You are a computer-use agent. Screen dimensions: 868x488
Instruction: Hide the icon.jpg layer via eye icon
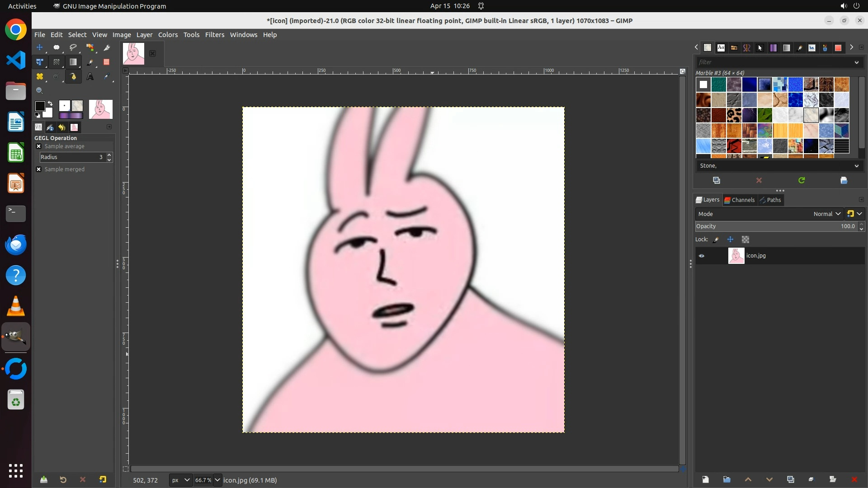(702, 256)
